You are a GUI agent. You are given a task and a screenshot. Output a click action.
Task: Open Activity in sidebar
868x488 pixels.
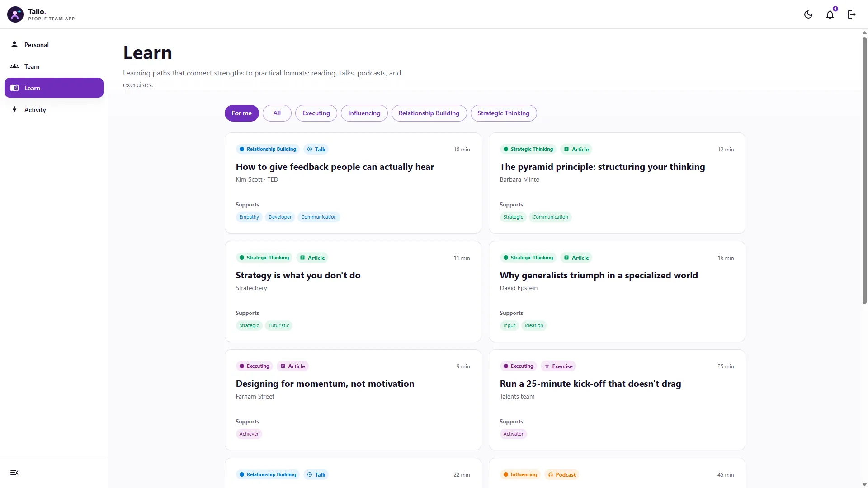point(54,110)
